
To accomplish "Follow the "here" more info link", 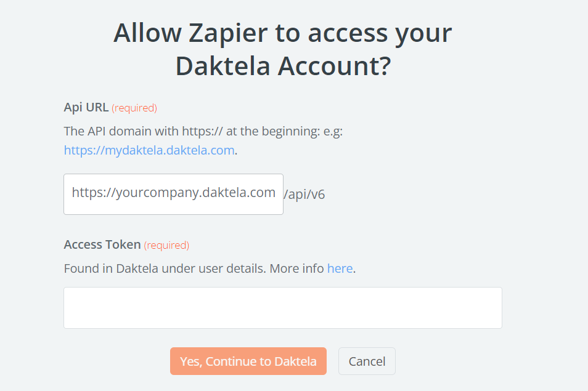I will click(340, 269).
